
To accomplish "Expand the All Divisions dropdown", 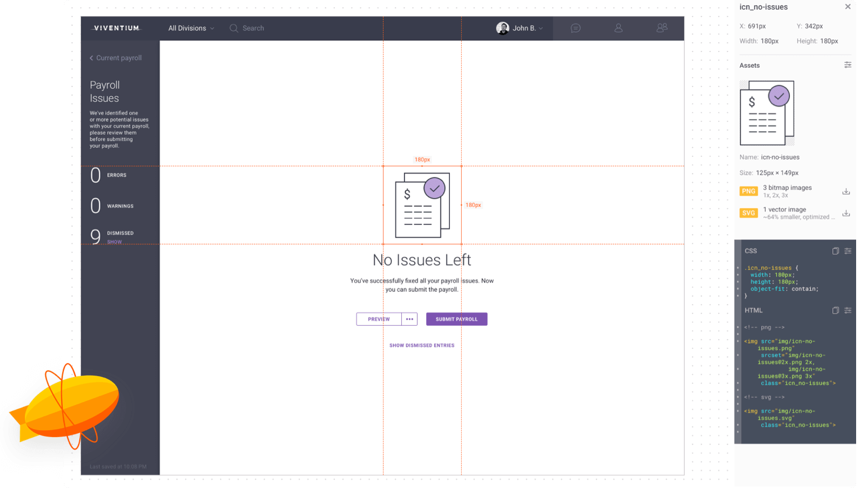I will pos(191,28).
